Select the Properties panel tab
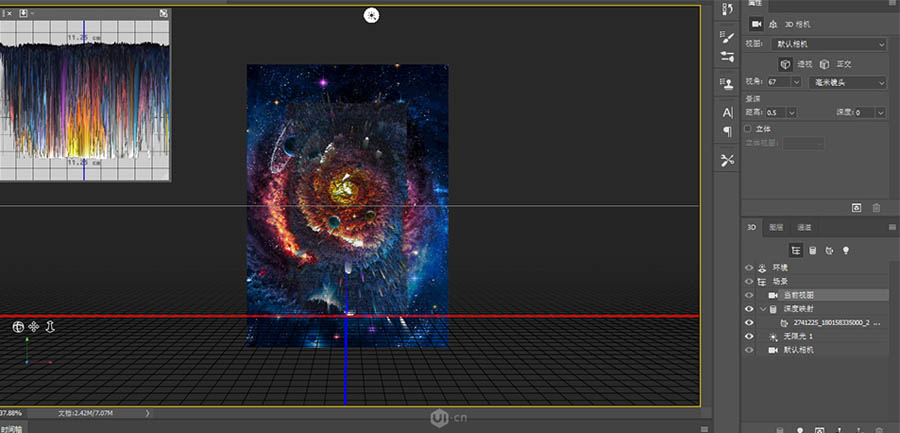 [x=755, y=3]
